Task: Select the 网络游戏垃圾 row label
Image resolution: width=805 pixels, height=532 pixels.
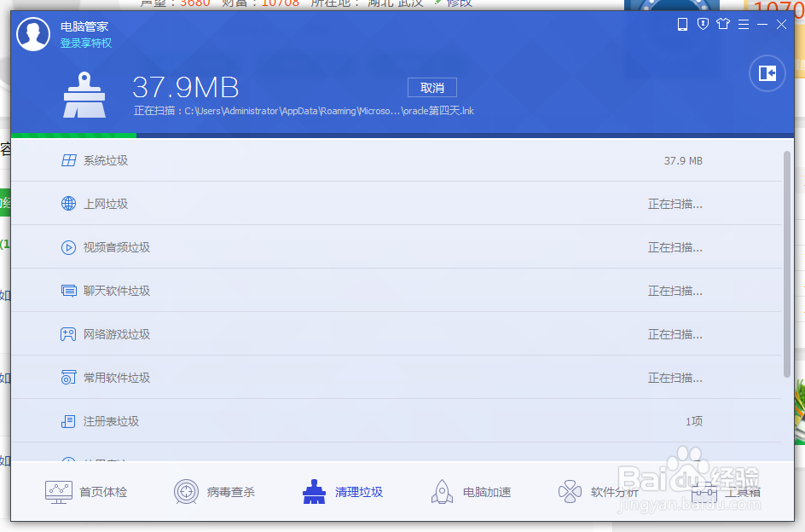Action: coord(117,334)
